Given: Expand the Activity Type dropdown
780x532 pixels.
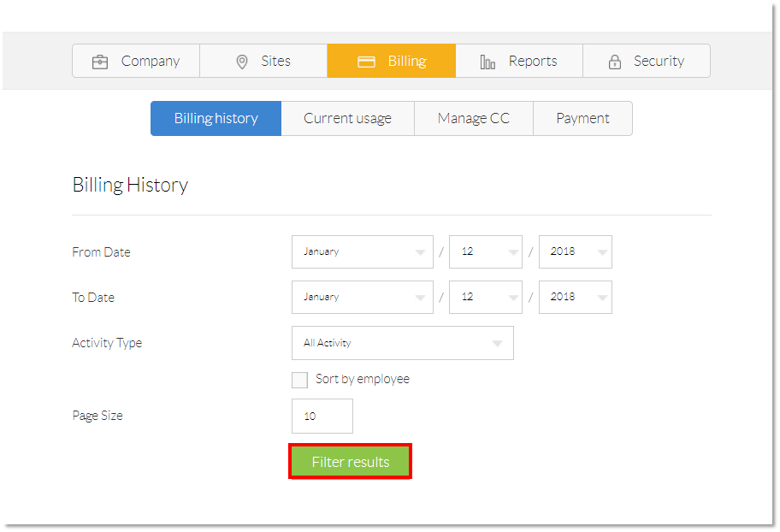Looking at the screenshot, I should pos(403,343).
